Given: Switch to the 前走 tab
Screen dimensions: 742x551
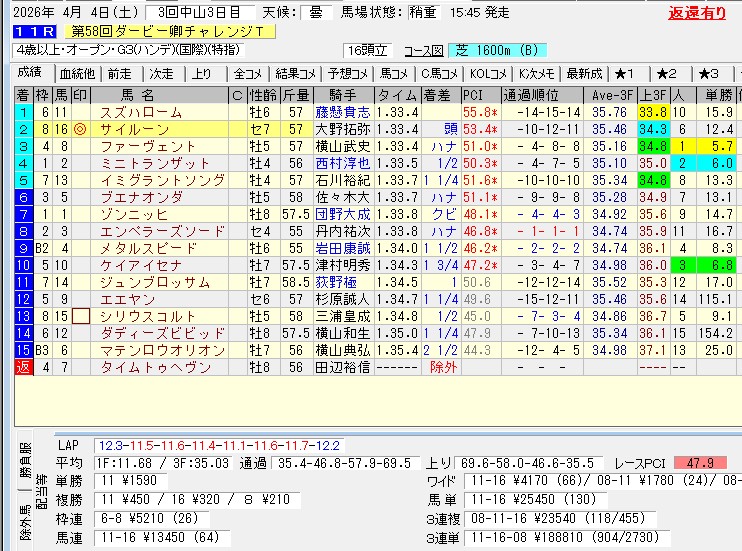Looking at the screenshot, I should pyautogui.click(x=120, y=74).
